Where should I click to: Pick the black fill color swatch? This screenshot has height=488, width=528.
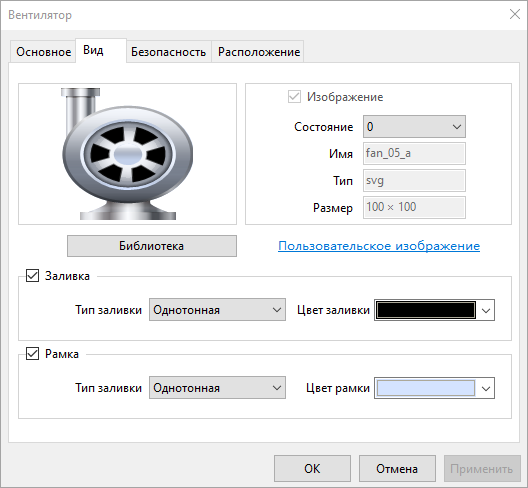click(x=426, y=310)
